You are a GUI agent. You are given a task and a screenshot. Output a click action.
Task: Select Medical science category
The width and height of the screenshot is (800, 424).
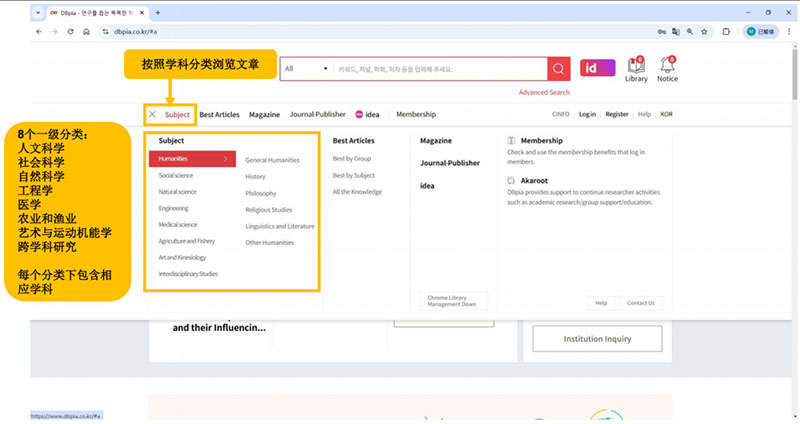click(178, 225)
